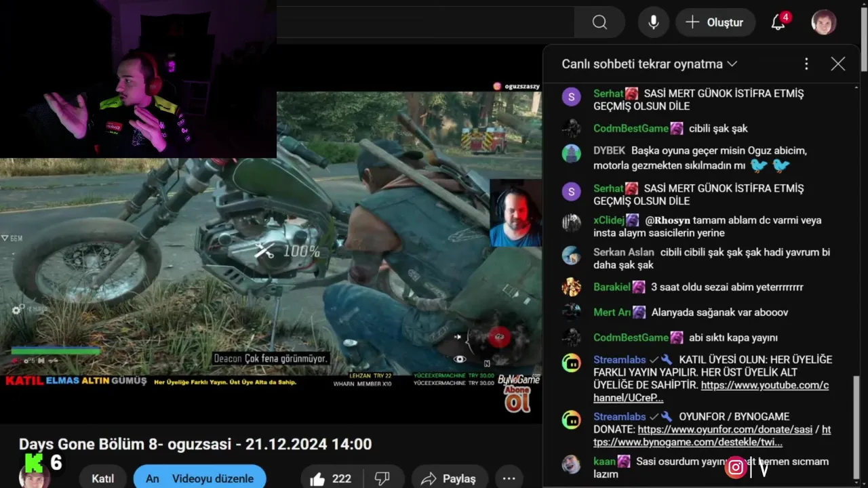Click the search magnifier icon

coord(599,22)
